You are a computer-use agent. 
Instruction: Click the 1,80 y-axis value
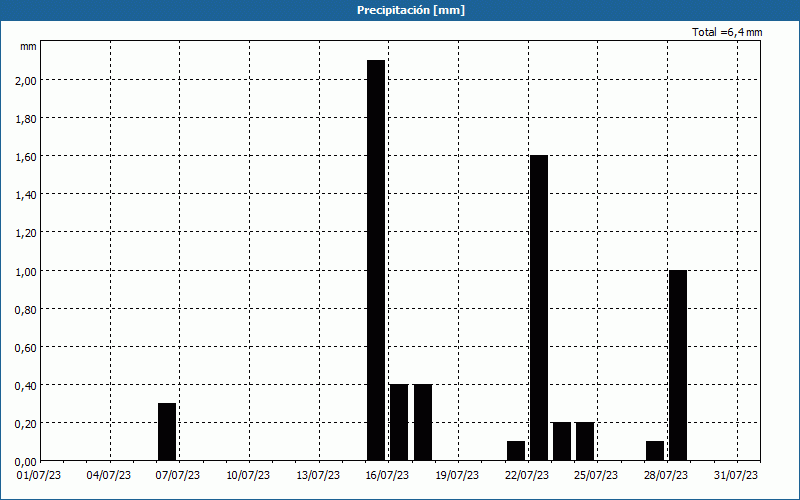coord(26,119)
